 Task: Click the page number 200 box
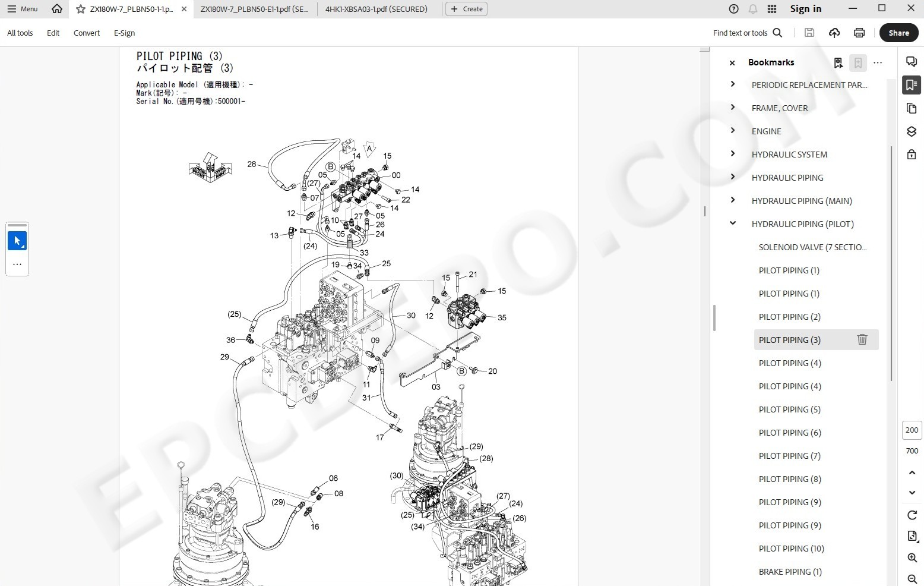click(x=912, y=430)
